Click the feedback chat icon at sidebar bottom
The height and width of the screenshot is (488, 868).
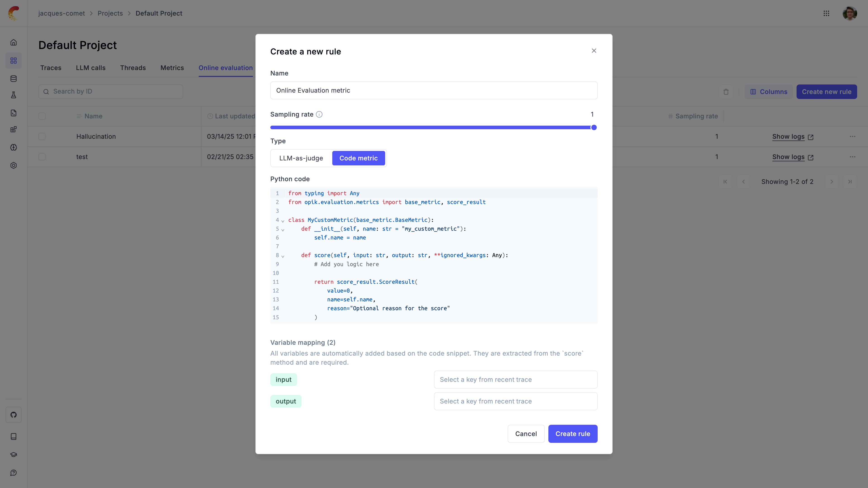(x=14, y=473)
